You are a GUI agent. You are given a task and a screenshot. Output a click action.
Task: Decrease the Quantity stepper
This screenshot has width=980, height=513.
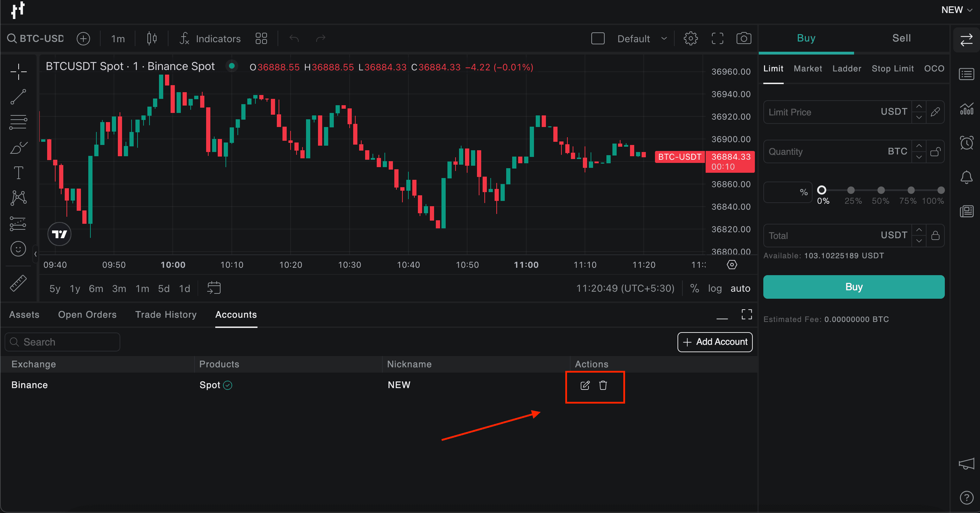919,157
